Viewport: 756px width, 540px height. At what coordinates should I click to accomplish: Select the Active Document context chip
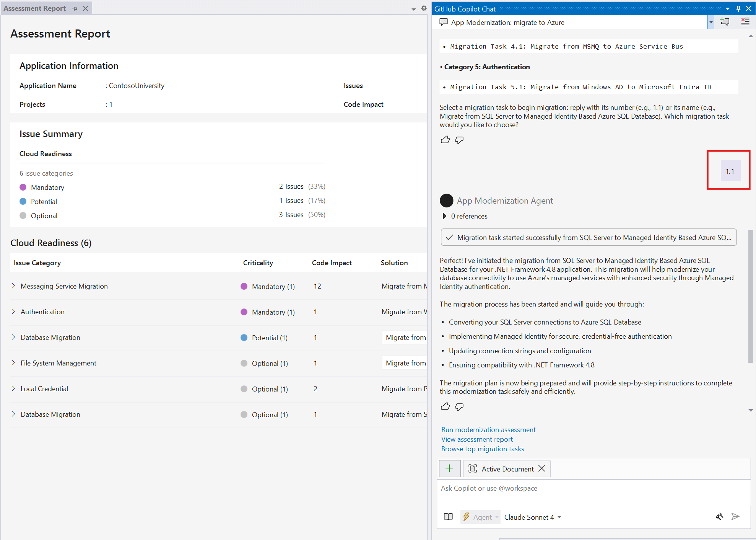(507, 468)
